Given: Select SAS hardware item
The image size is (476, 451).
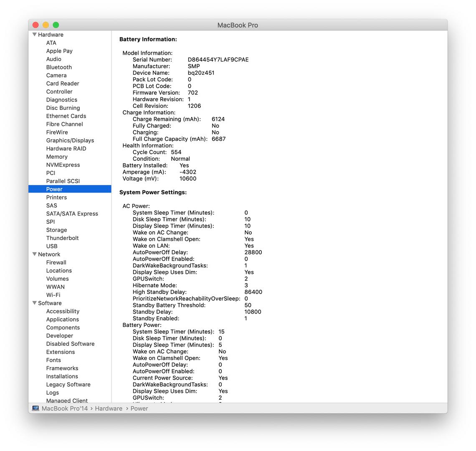Looking at the screenshot, I should [52, 205].
